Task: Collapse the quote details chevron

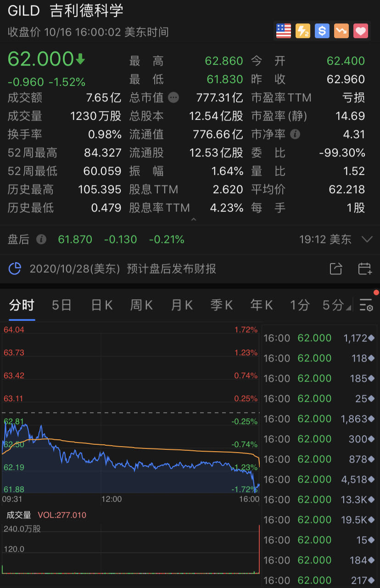Action: click(193, 219)
